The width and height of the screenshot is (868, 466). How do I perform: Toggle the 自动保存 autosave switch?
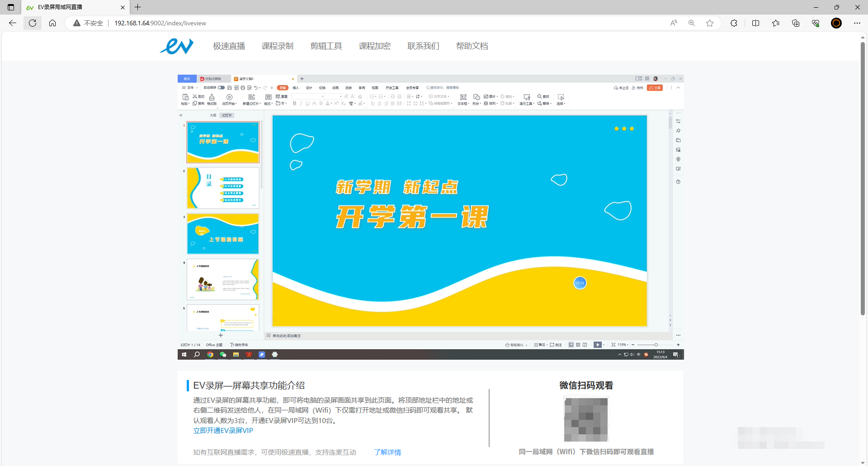[221, 88]
